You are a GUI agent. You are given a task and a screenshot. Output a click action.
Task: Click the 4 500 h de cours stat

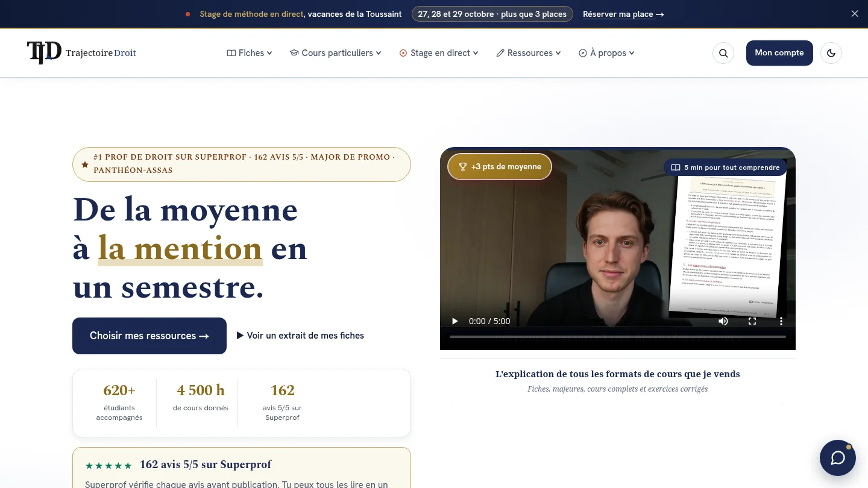[201, 398]
